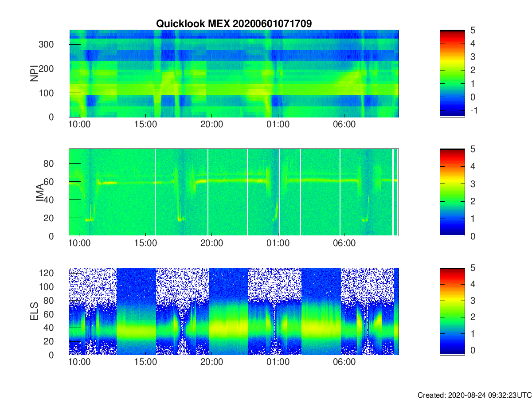Click the 5 label on NPI colorbar
This screenshot has height=399, width=532.
(x=473, y=30)
